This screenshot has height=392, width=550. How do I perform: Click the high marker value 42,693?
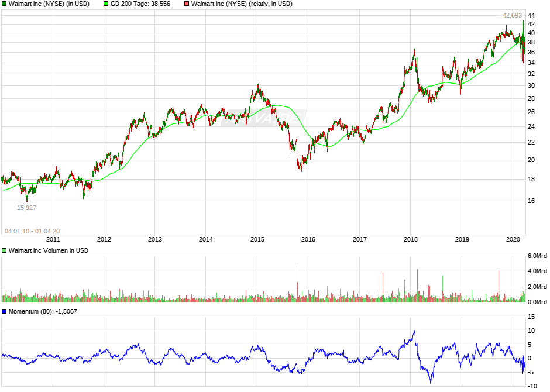pyautogui.click(x=512, y=15)
